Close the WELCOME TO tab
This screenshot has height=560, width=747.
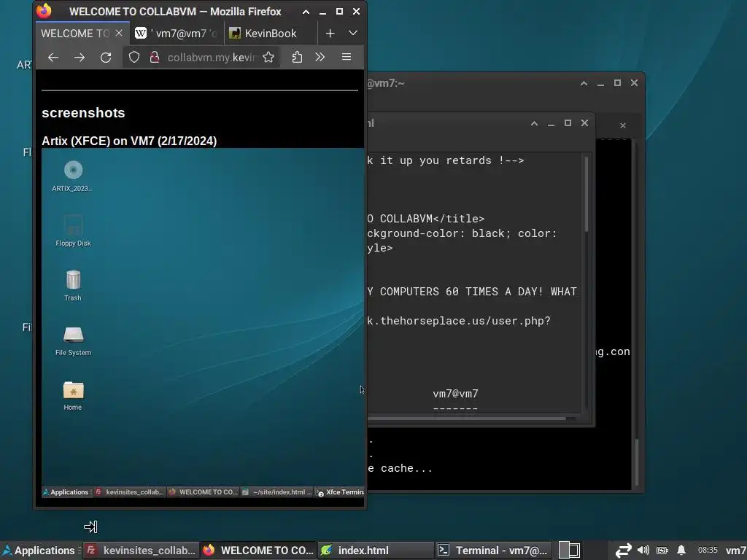pyautogui.click(x=119, y=33)
